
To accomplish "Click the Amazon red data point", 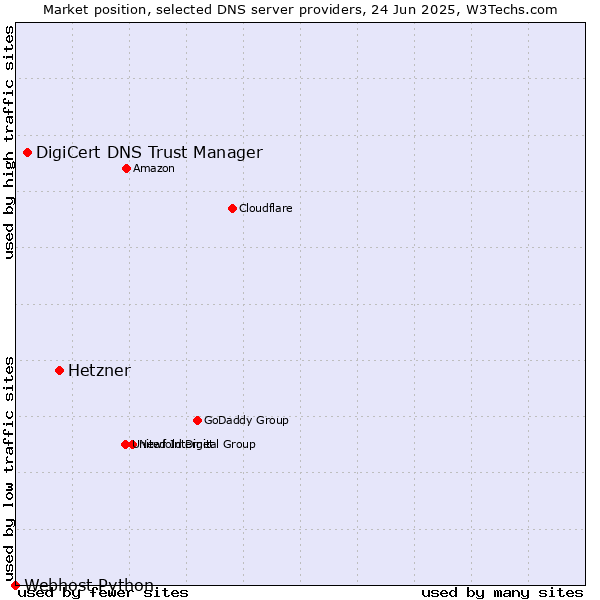I will pyautogui.click(x=127, y=168).
